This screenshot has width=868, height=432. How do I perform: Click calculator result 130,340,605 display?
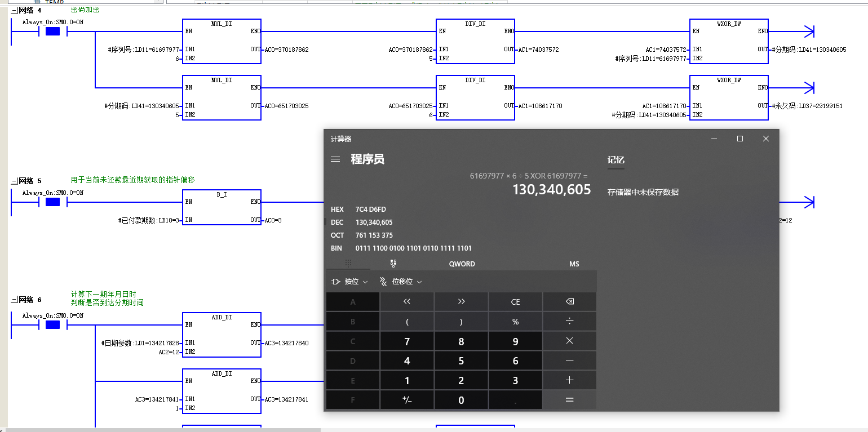pyautogui.click(x=551, y=190)
